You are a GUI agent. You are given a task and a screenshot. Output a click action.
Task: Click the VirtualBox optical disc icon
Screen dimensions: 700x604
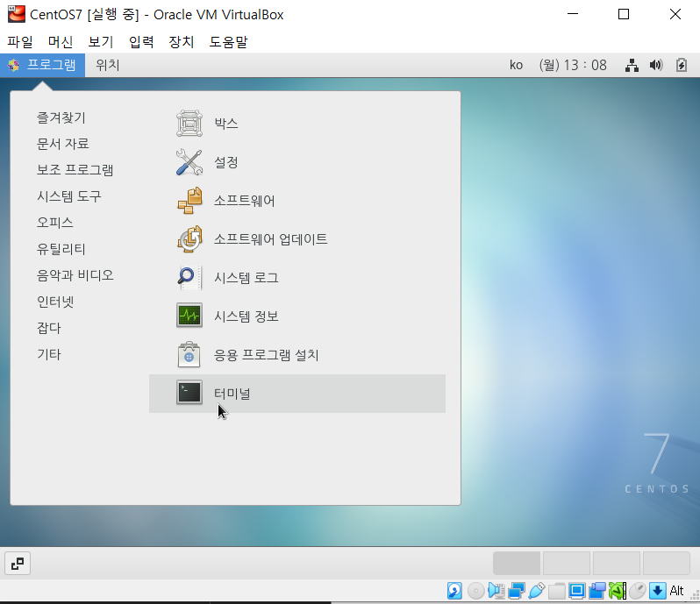coord(476,591)
